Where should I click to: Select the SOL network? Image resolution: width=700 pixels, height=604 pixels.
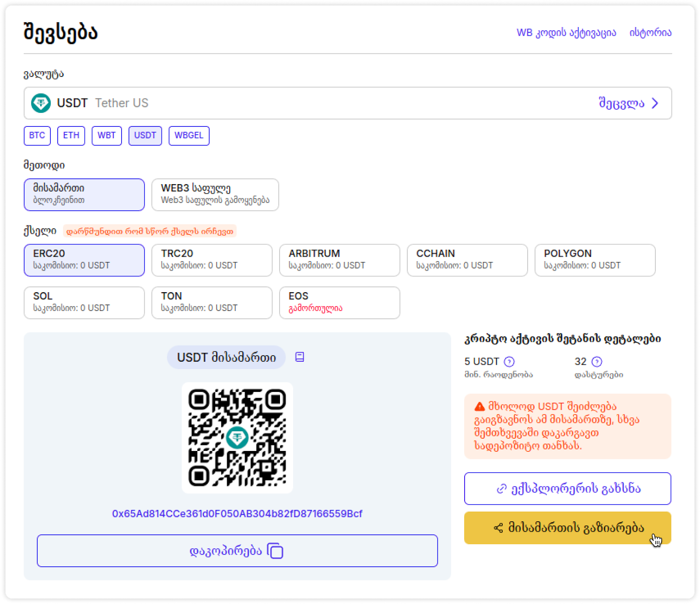pos(84,303)
